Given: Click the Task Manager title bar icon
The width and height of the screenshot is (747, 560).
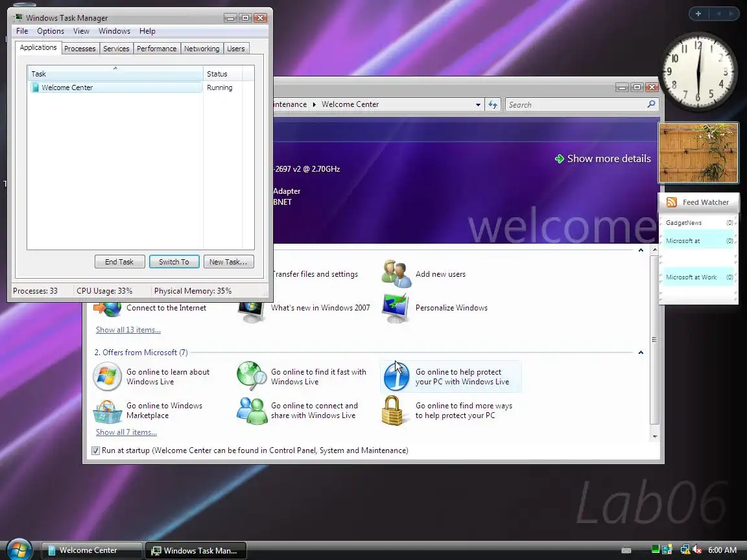Looking at the screenshot, I should [x=19, y=17].
